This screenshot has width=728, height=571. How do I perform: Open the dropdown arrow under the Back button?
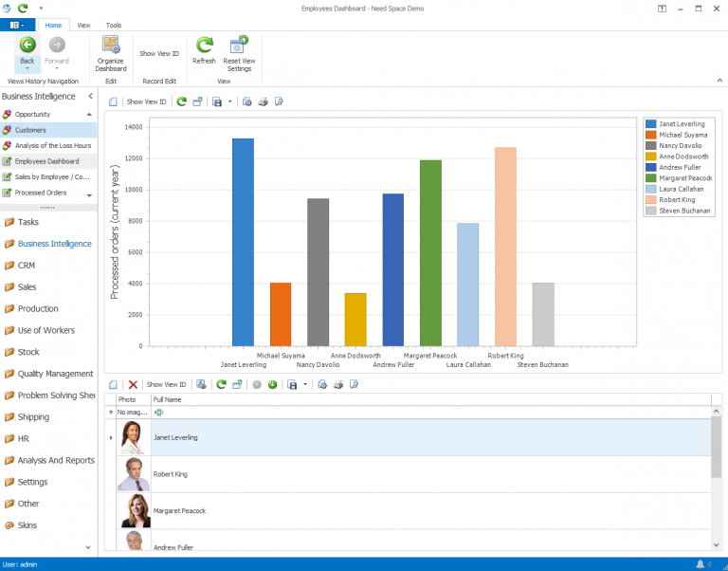click(x=27, y=68)
